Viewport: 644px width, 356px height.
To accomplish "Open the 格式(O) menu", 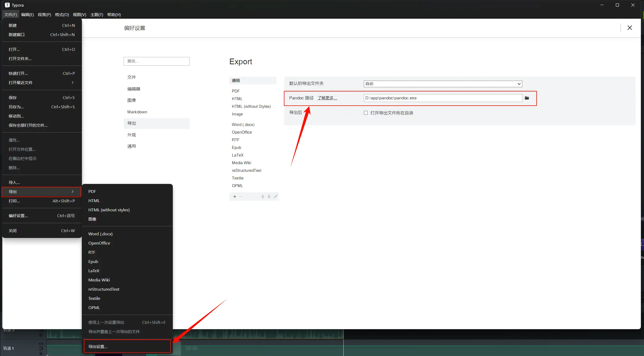I will (x=62, y=14).
